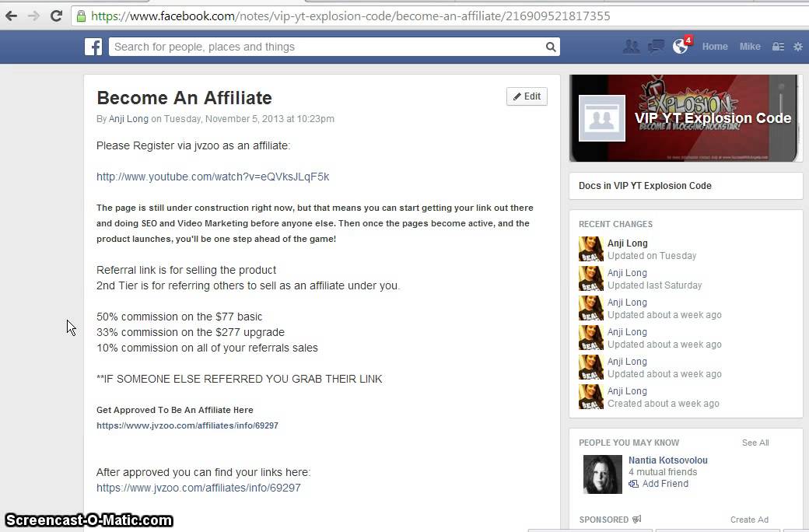Screen dimensions: 809x532
Task: Go back with browser back arrow
Action: coord(12,16)
